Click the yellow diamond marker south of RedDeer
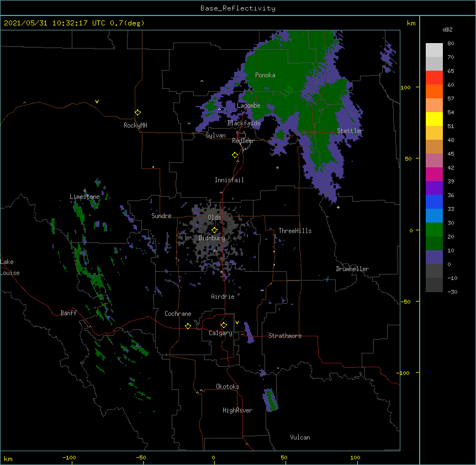The image size is (476, 465). click(235, 155)
